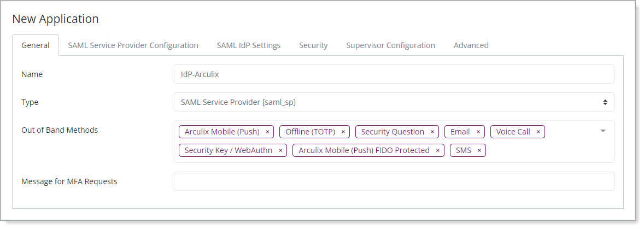Viewport: 644px width, 229px height.
Task: Open the Supervisor Configuration tab
Action: pos(390,45)
